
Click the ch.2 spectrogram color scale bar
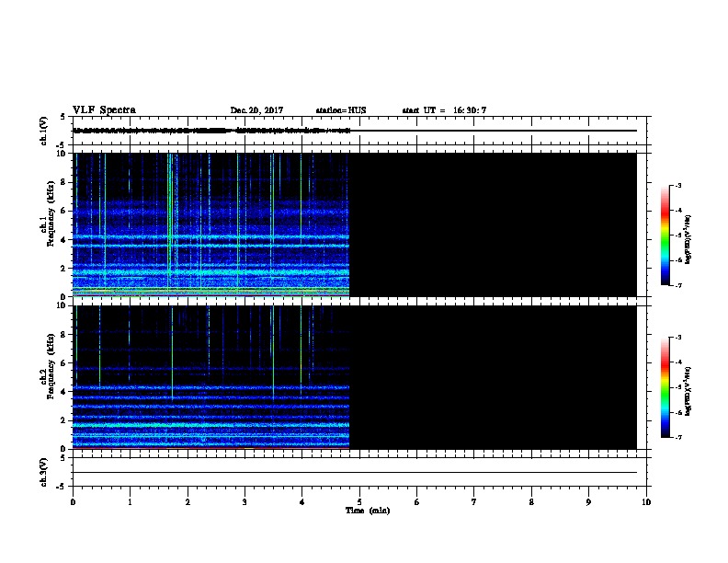[665, 387]
